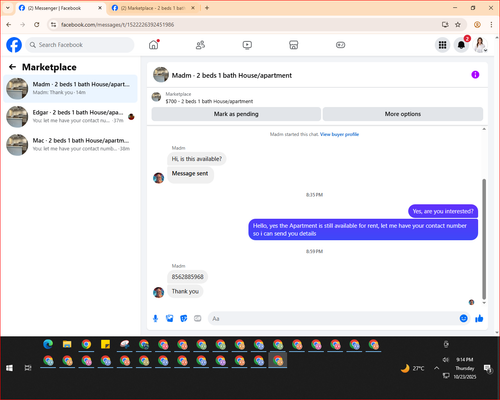This screenshot has width=500, height=400.
Task: Click chat scrollbar up arrow
Action: click(484, 129)
